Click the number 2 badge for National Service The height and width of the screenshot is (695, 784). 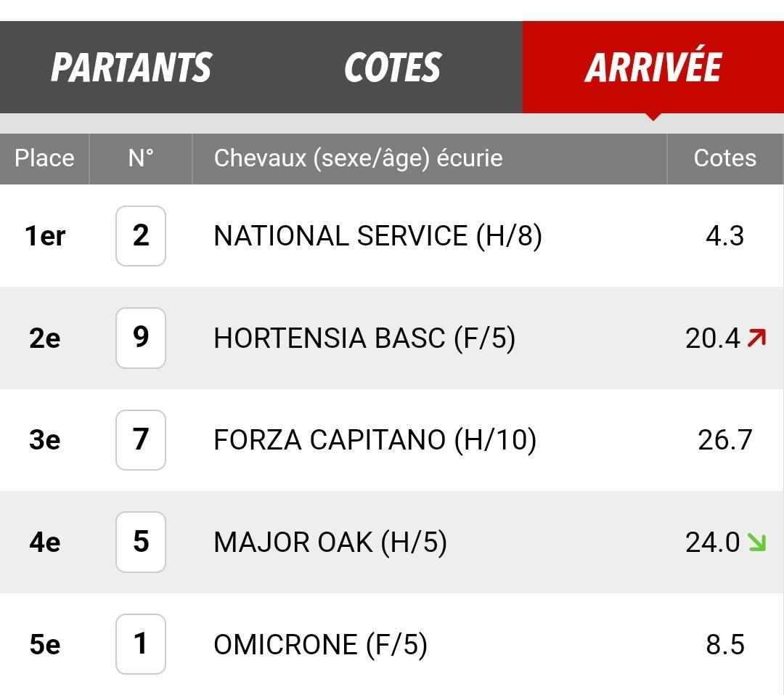point(141,236)
